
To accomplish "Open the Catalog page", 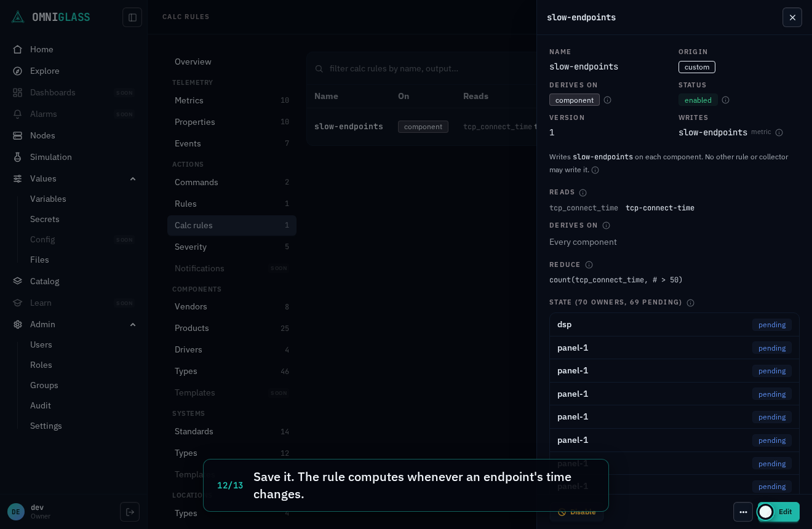I will point(45,281).
